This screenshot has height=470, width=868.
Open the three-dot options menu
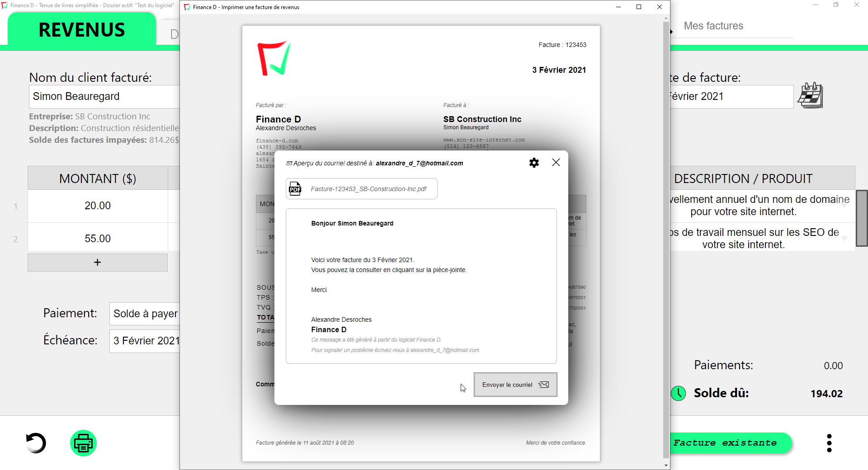(x=829, y=443)
